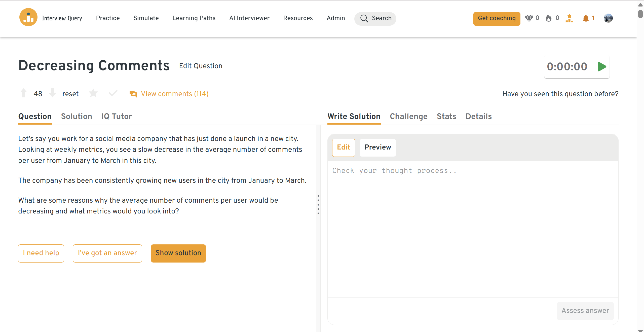
Task: Switch editor to Preview mode
Action: coord(377,147)
